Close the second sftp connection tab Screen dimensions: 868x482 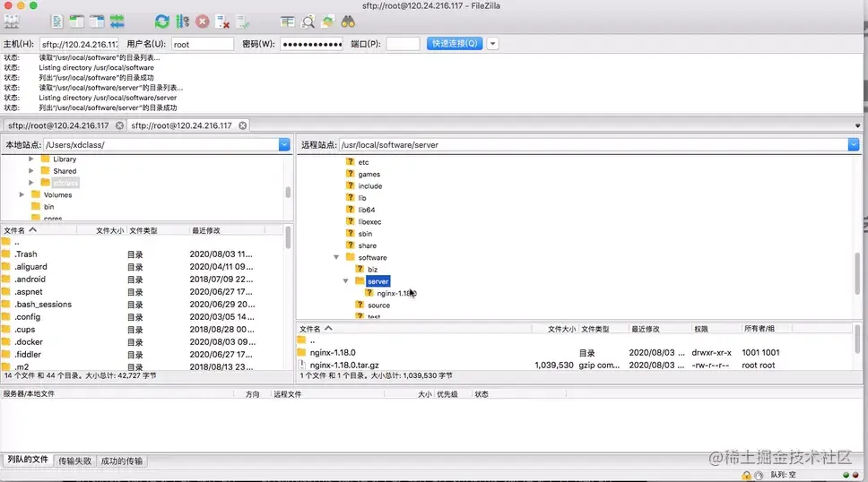click(x=242, y=125)
